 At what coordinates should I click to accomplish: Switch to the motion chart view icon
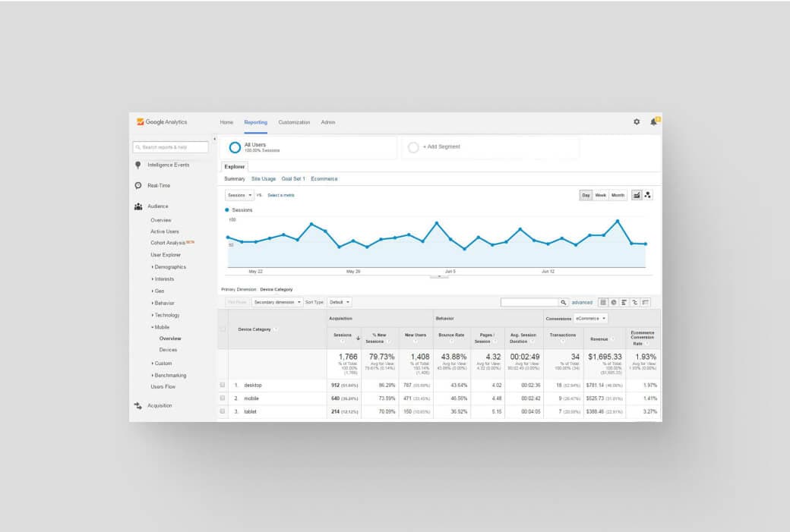point(648,195)
